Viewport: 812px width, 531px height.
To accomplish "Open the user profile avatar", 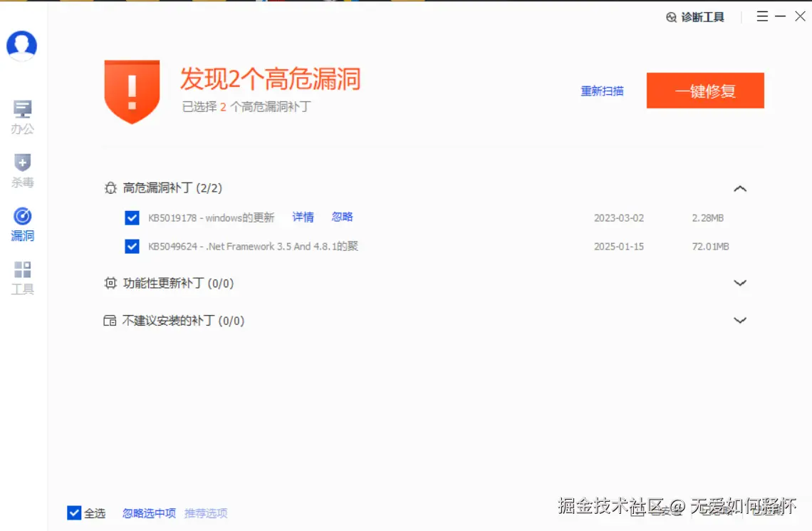I will pos(22,46).
